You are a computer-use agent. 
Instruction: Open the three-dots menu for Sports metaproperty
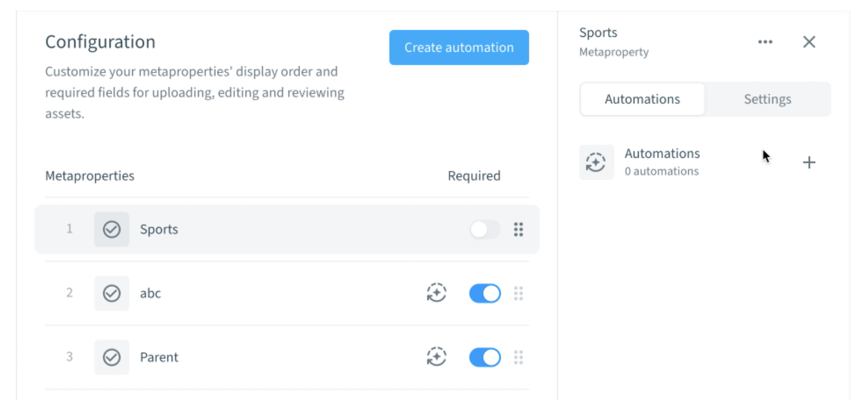point(765,42)
